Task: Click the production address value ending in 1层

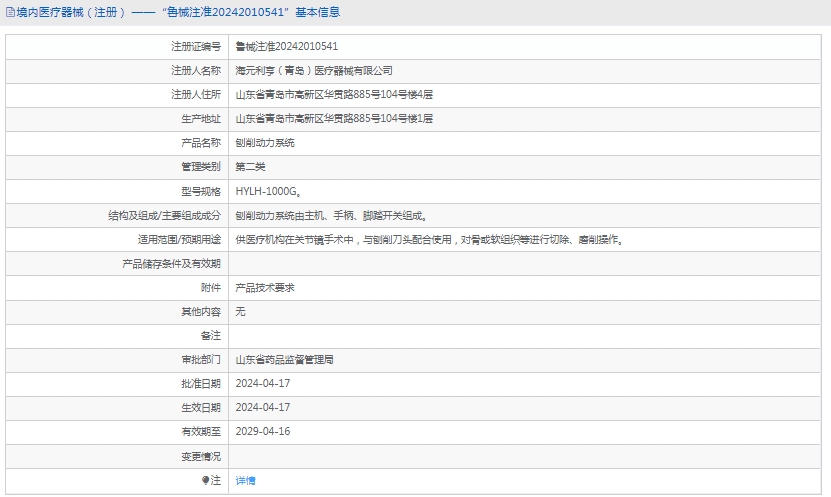Action: (x=334, y=119)
